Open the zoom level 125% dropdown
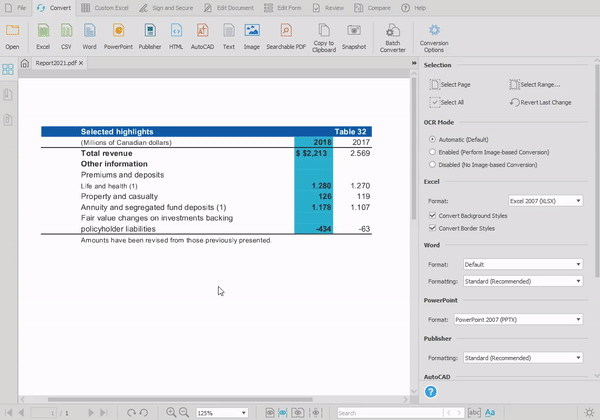 coord(223,412)
